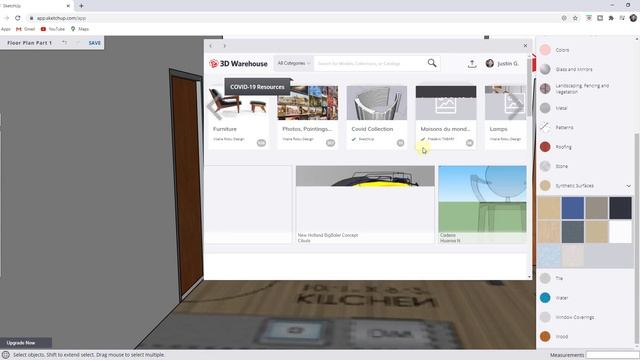The height and width of the screenshot is (360, 640).
Task: Open the 3D Warehouse logo home link
Action: [x=238, y=64]
